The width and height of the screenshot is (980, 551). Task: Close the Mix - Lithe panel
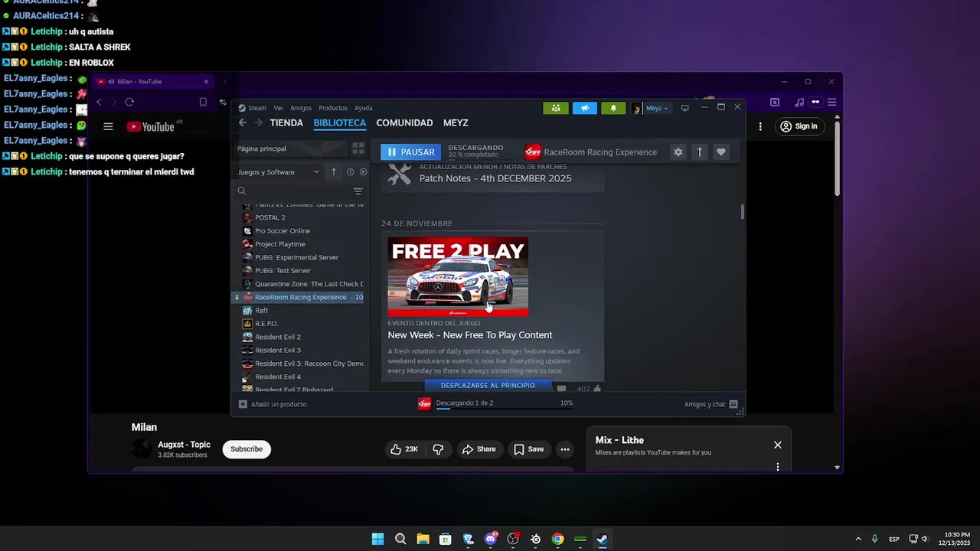click(778, 445)
